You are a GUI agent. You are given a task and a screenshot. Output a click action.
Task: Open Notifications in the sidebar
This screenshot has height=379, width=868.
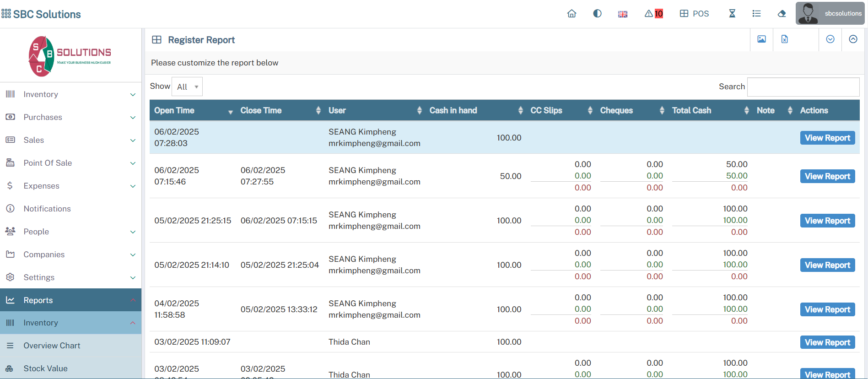click(x=47, y=209)
